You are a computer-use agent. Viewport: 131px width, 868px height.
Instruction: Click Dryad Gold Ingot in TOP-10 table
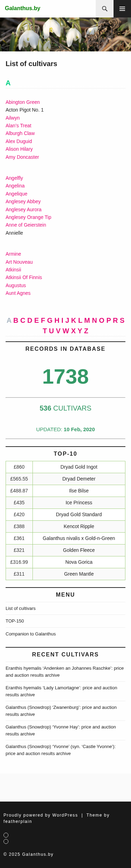79,467
